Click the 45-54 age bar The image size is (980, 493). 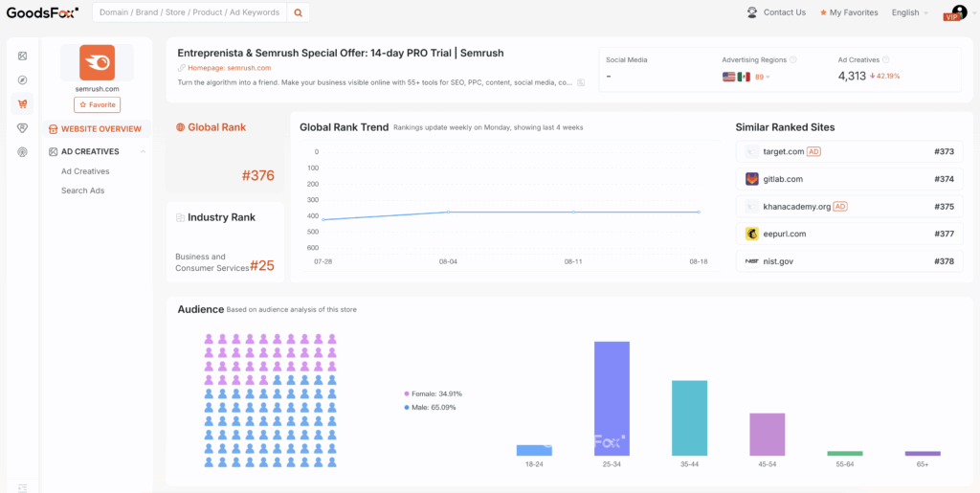click(x=768, y=435)
